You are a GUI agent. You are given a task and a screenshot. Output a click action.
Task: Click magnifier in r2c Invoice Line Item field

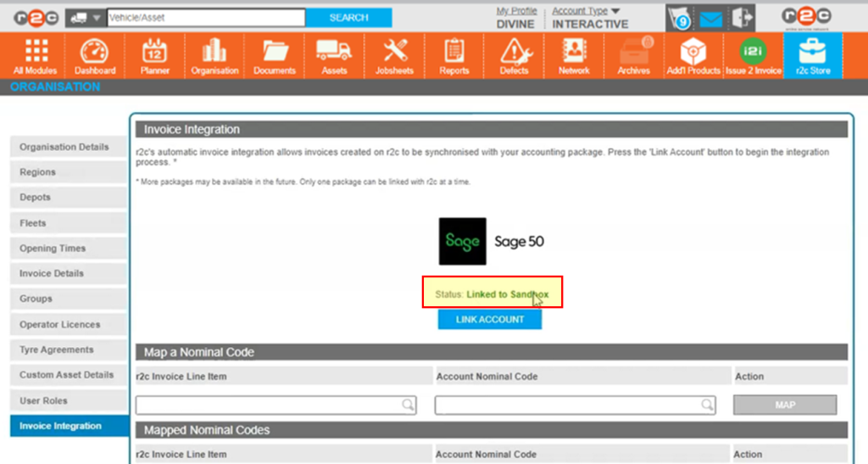(x=408, y=405)
